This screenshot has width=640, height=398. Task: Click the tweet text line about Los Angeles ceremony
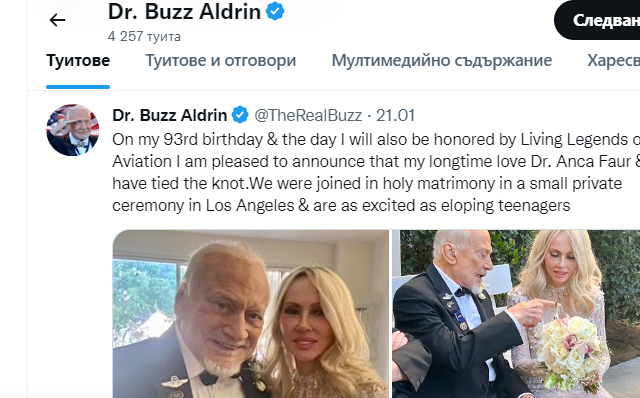[x=341, y=205]
